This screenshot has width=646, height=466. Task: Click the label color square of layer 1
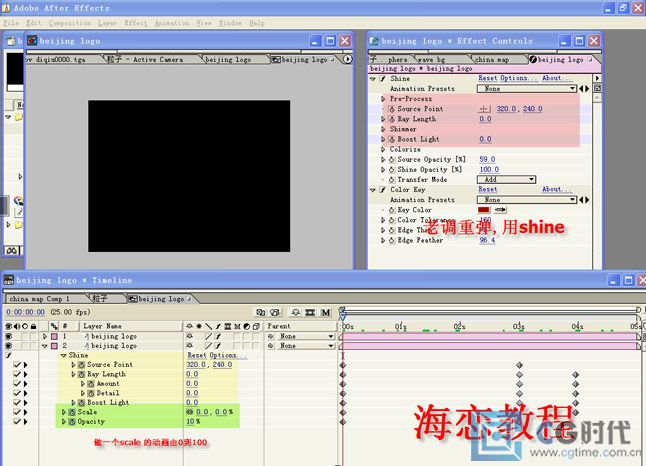tap(54, 336)
